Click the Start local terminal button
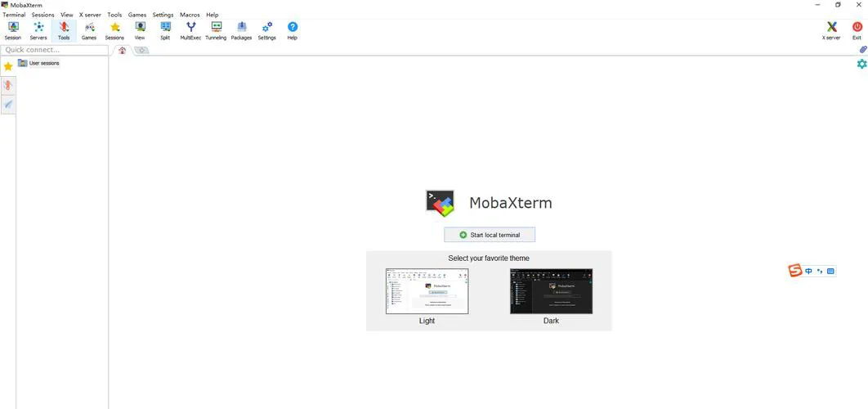This screenshot has height=409, width=868. click(490, 235)
